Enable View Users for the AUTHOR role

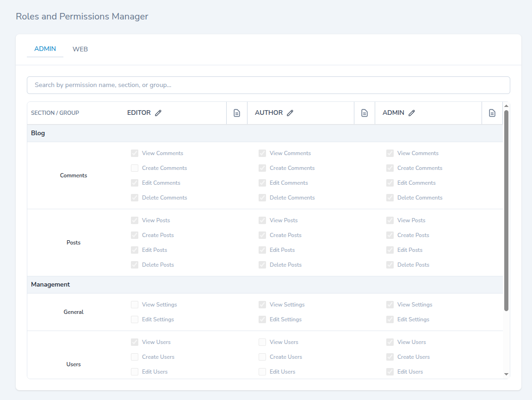pyautogui.click(x=262, y=342)
